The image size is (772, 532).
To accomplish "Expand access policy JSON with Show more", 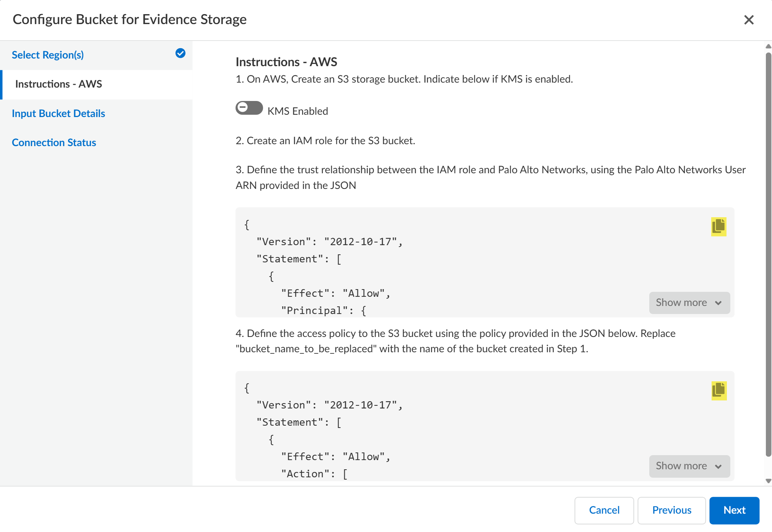I will (689, 466).
